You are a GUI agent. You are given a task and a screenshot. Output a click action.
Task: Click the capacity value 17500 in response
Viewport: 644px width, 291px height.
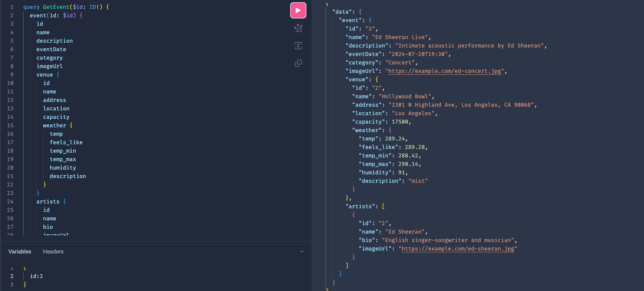click(x=400, y=122)
